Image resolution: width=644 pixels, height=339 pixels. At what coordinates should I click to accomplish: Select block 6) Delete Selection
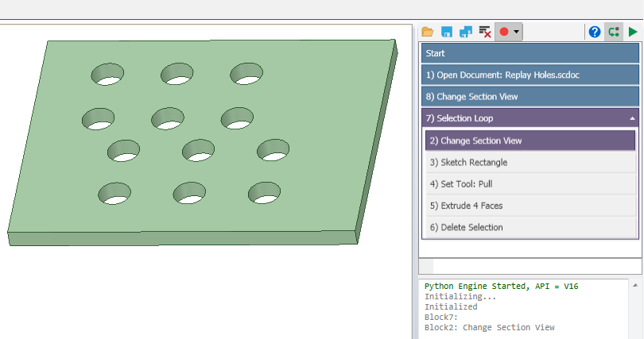[x=530, y=228]
